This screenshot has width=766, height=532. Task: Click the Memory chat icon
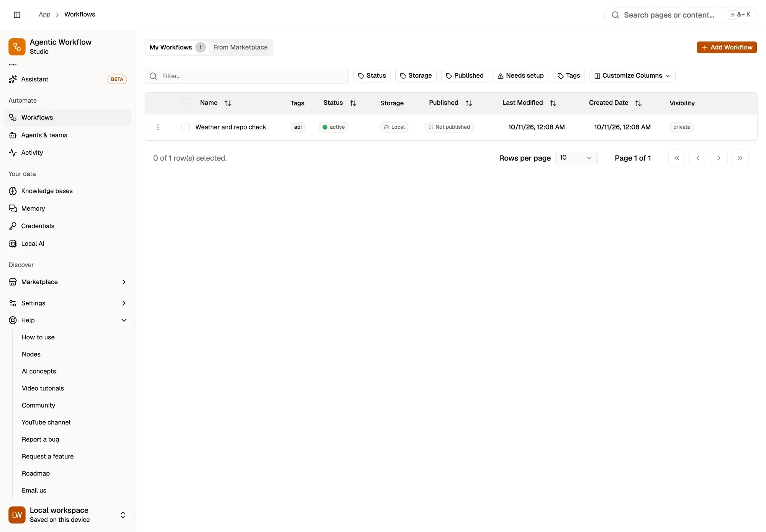point(13,208)
